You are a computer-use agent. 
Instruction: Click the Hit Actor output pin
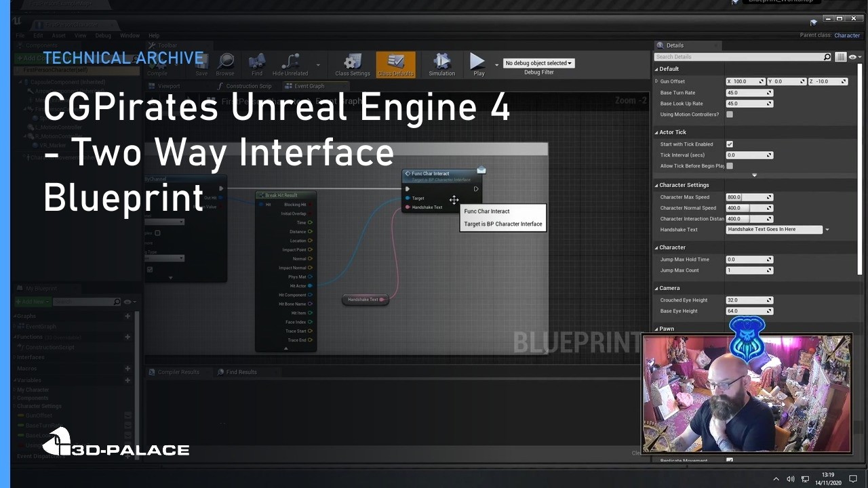point(310,286)
